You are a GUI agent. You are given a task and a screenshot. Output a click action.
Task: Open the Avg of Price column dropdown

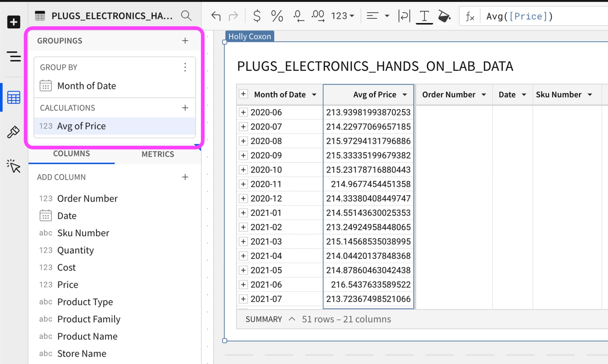pyautogui.click(x=405, y=95)
